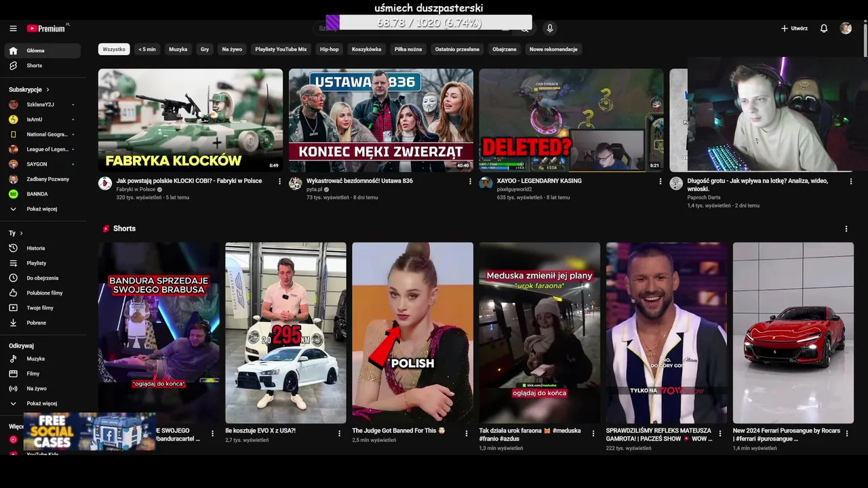Open pixelguyworld2 channel avatar
Image resolution: width=868 pixels, height=488 pixels.
tap(486, 183)
